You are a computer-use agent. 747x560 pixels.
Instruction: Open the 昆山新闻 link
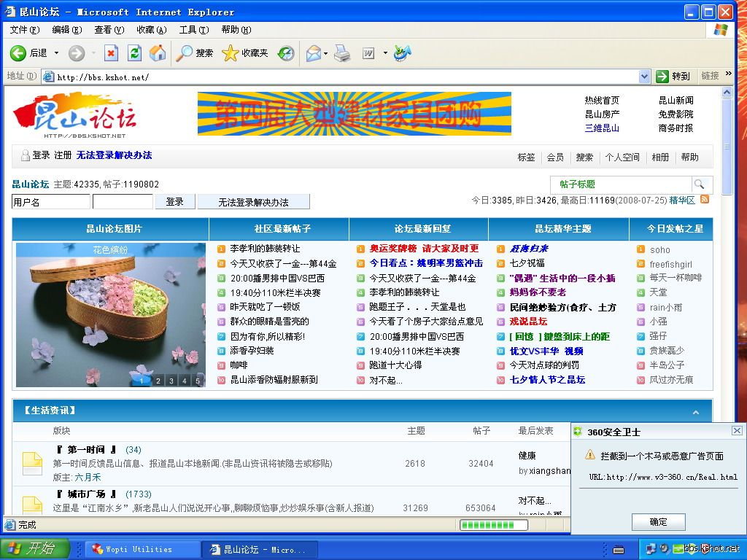(x=676, y=101)
